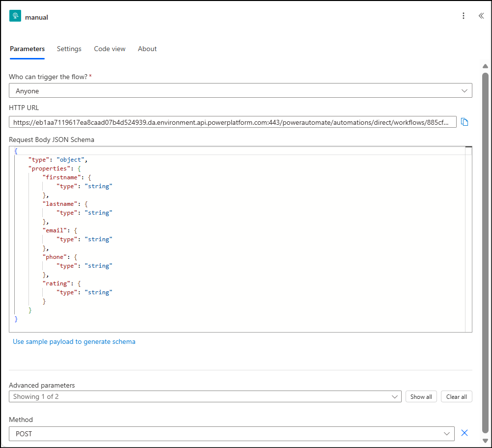The image size is (492, 448).
Task: Click the "firstname" line in schema
Action: coord(67,177)
